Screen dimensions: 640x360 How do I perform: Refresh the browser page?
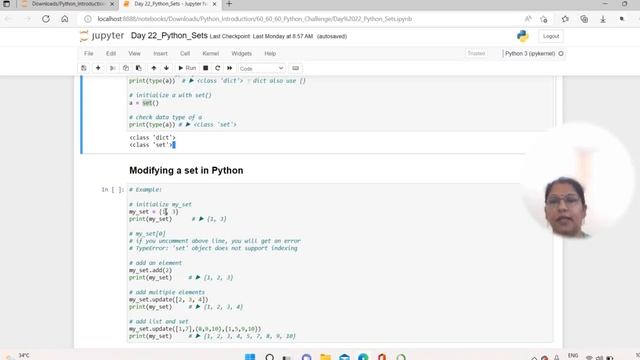pos(46,19)
